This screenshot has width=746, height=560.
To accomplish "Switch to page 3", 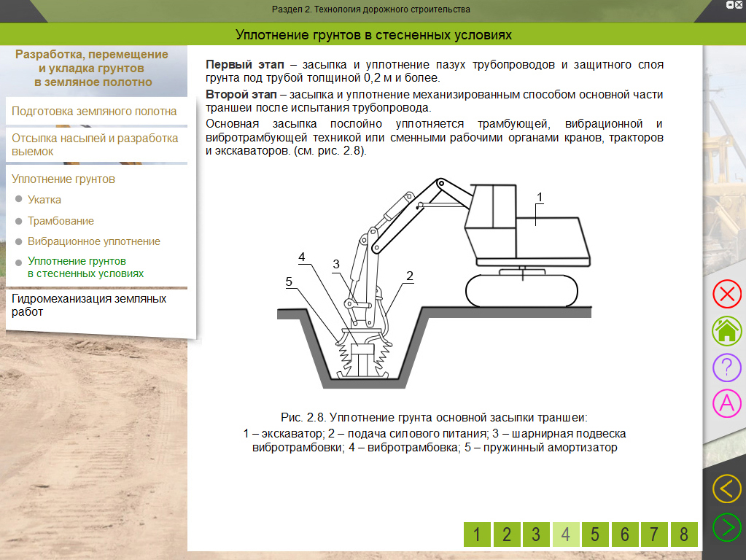I will (x=536, y=534).
